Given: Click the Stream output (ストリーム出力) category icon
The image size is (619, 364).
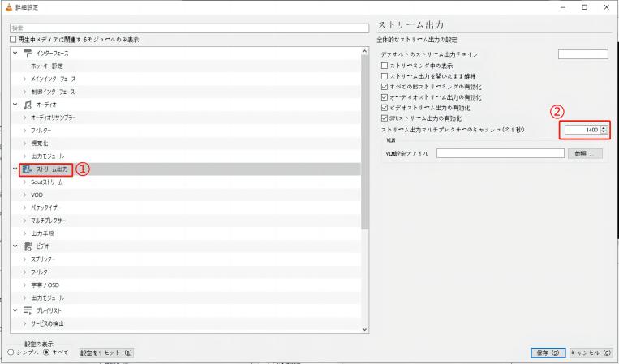Looking at the screenshot, I should (27, 169).
